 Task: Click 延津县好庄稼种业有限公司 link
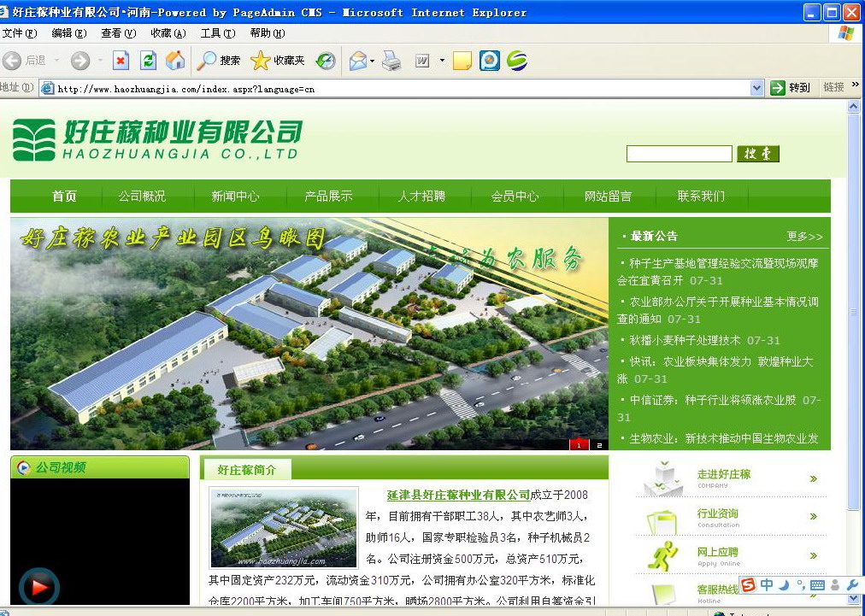point(458,496)
